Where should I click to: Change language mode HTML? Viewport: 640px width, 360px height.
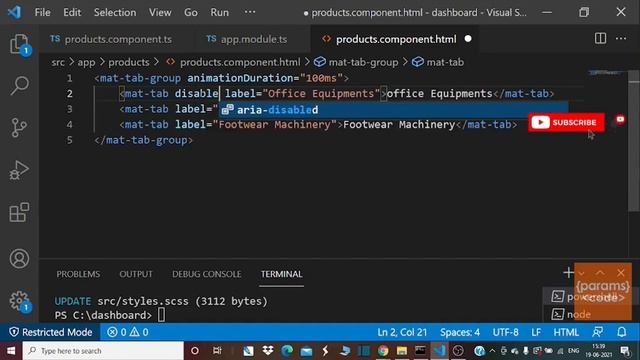click(x=566, y=332)
